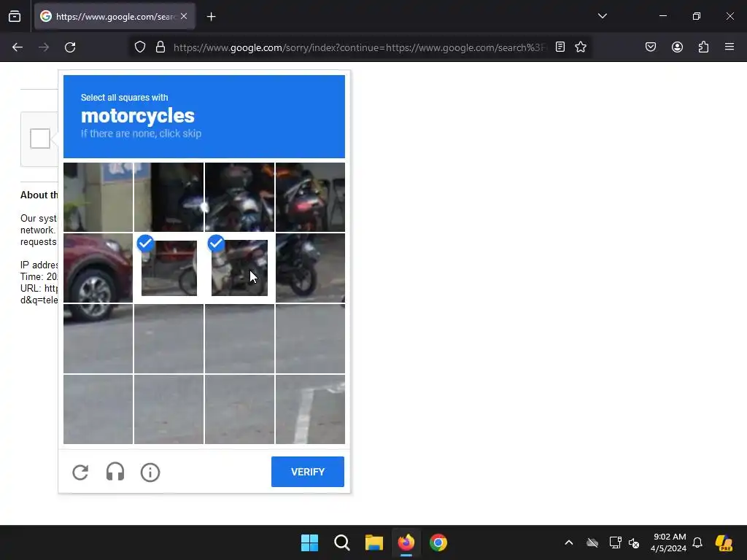The height and width of the screenshot is (560, 747).
Task: Open File Explorer from the taskbar
Action: 374,542
